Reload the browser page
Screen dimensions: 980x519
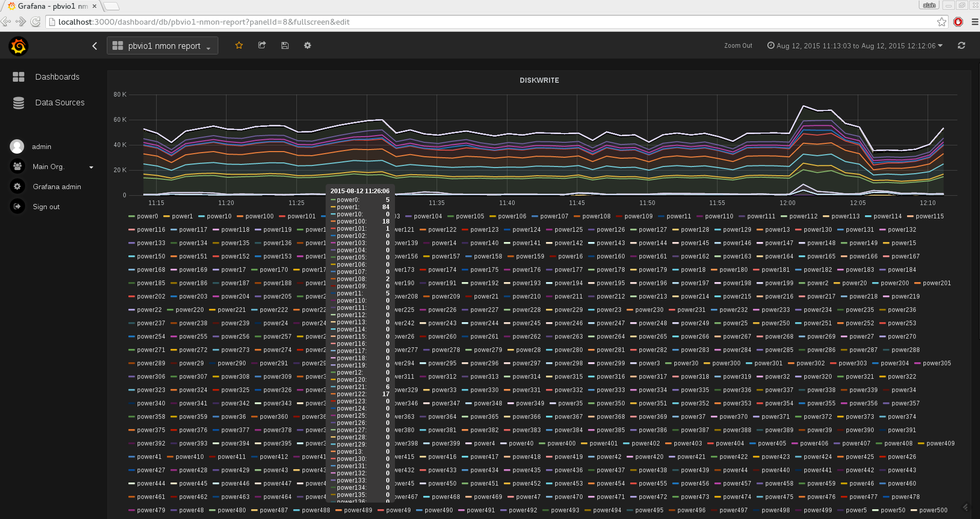(35, 22)
